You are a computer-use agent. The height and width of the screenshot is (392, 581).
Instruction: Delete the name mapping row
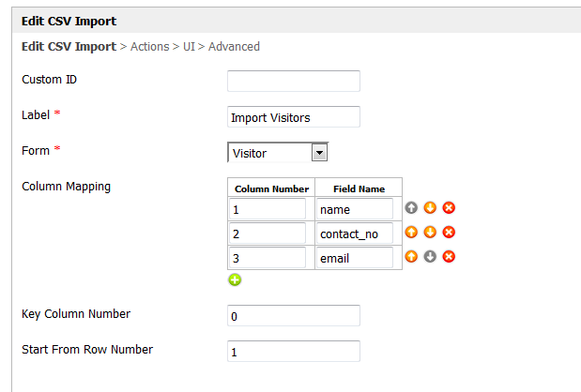click(x=449, y=208)
